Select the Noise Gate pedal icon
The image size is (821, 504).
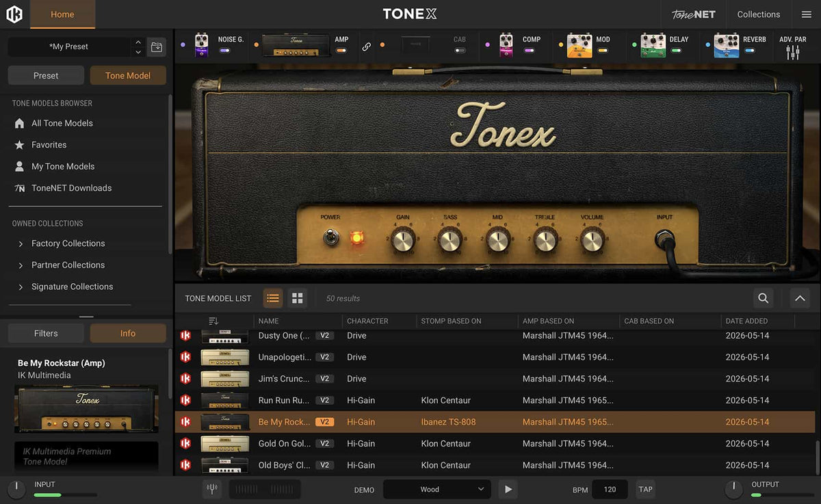201,45
